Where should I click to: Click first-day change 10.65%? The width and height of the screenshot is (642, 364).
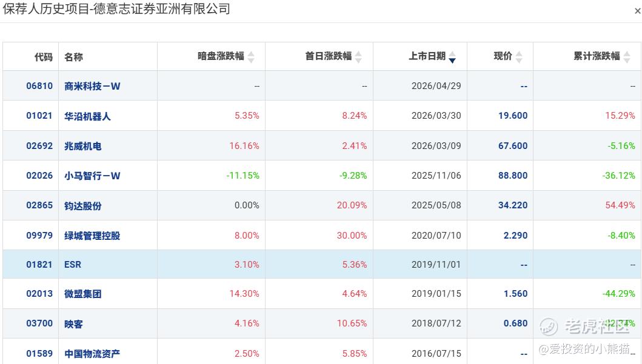click(x=352, y=323)
